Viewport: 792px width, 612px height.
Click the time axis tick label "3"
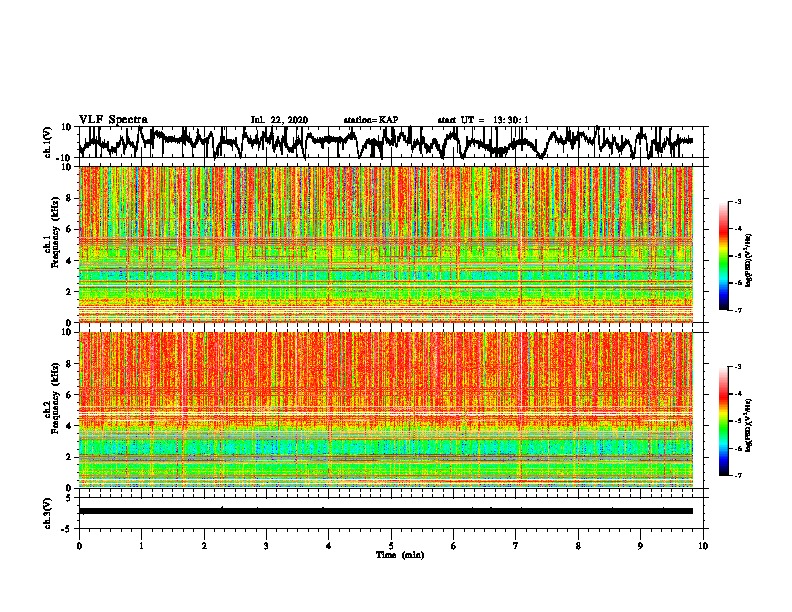coord(266,546)
